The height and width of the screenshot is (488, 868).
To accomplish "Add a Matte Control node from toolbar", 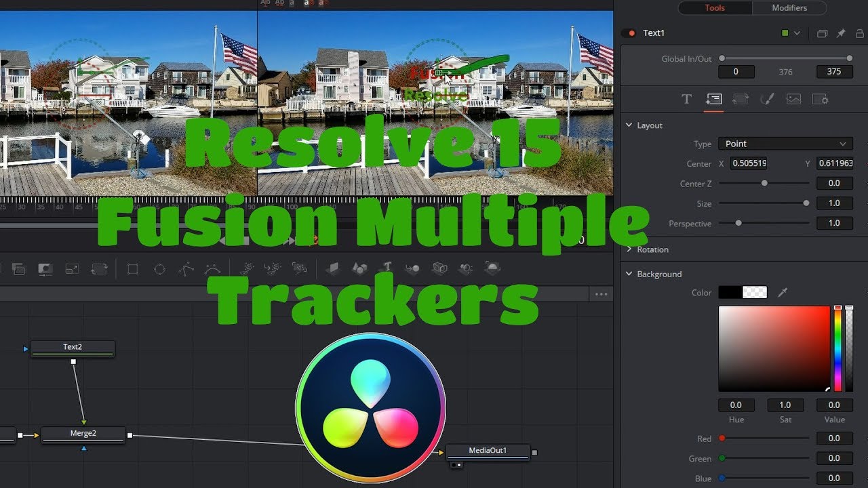I will pos(45,269).
